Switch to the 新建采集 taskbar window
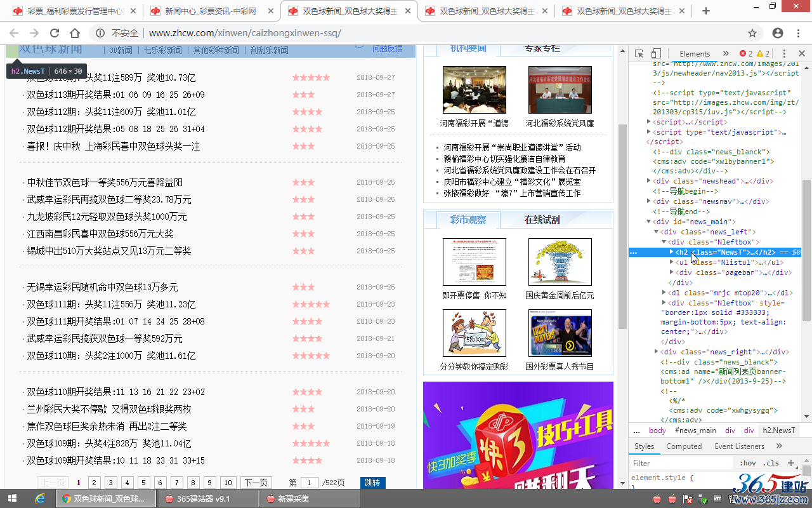 (x=308, y=498)
